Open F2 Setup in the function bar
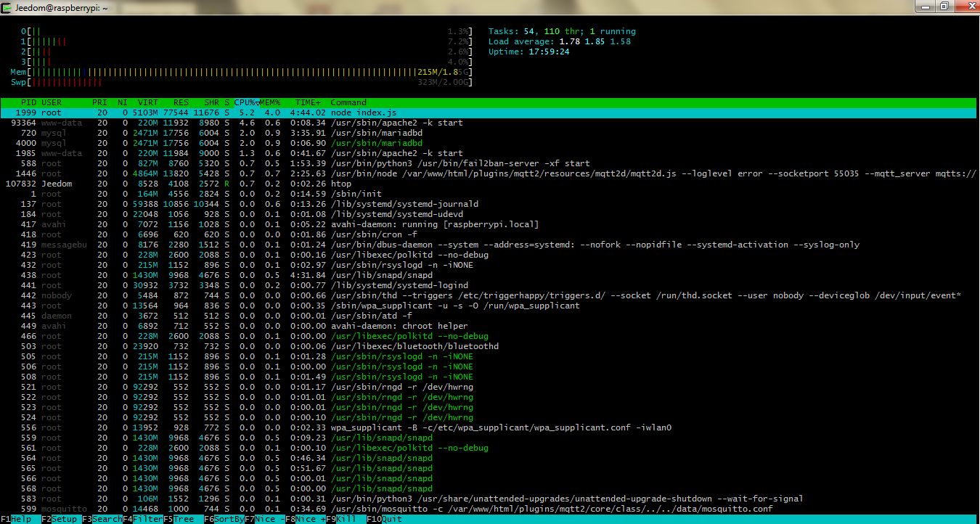The height and width of the screenshot is (524, 980). tap(61, 519)
